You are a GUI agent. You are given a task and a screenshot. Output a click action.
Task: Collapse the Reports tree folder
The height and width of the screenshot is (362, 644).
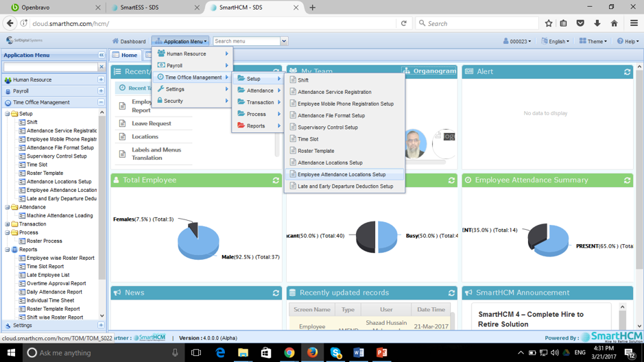(8, 250)
